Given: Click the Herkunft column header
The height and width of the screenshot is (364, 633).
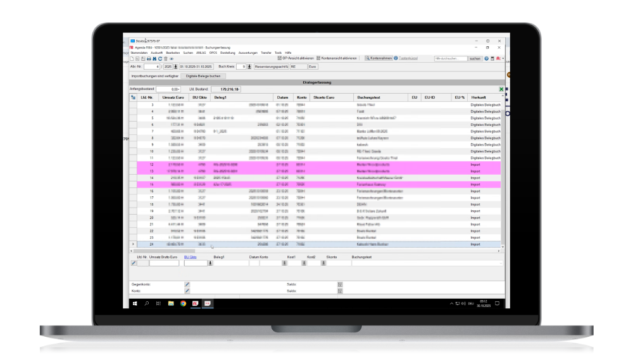Looking at the screenshot, I should coord(484,97).
